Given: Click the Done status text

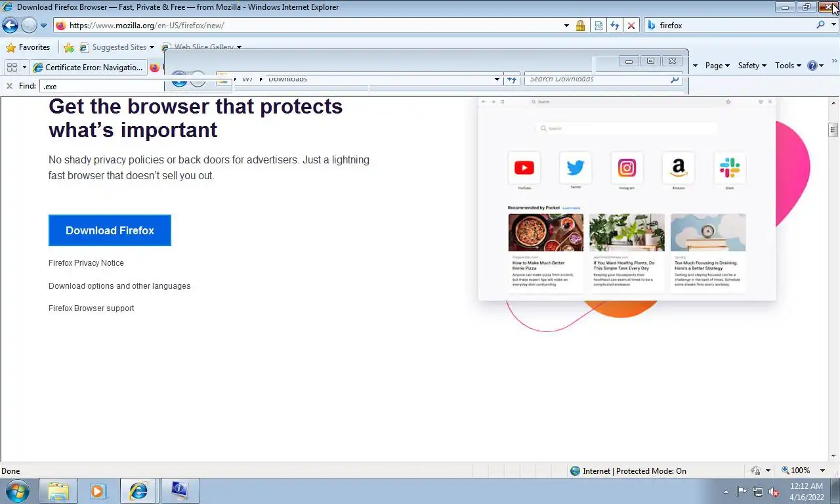Looking at the screenshot, I should coord(10,471).
